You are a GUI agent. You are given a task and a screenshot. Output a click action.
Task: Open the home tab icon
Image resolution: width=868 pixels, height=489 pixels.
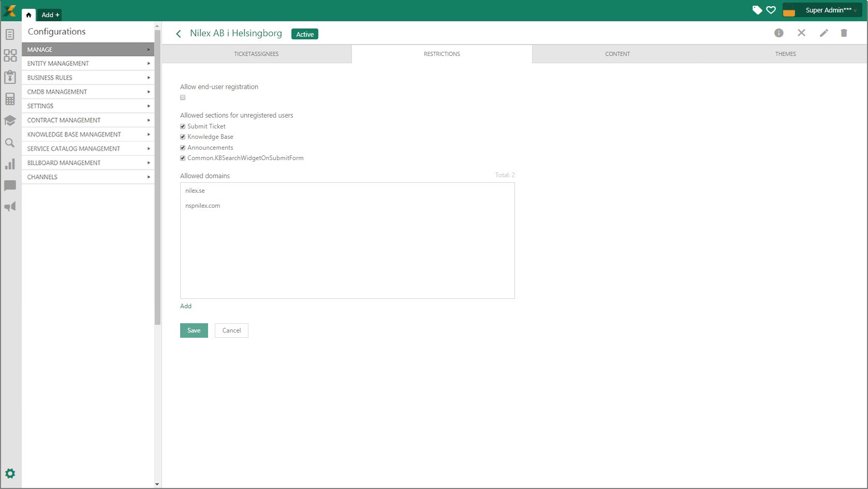[x=28, y=15]
